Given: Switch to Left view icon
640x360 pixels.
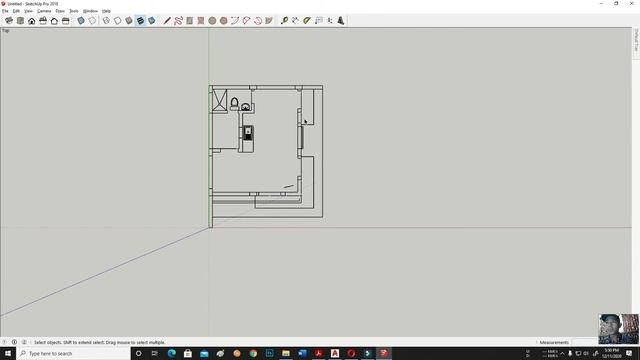Looking at the screenshot, I should [x=65, y=20].
